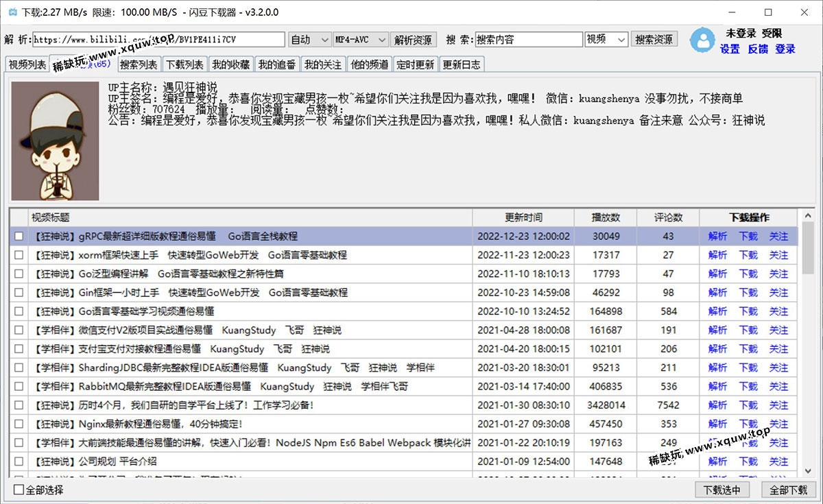Select the 历时4个月 自学平台 title
This screenshot has height=504, width=823.
[x=173, y=405]
